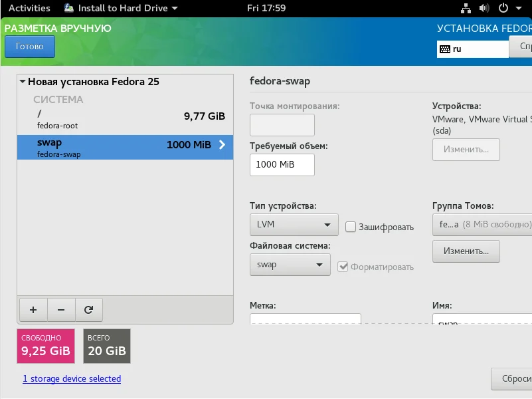The height and width of the screenshot is (399, 532).
Task: Click the Готово button
Action: 30,47
